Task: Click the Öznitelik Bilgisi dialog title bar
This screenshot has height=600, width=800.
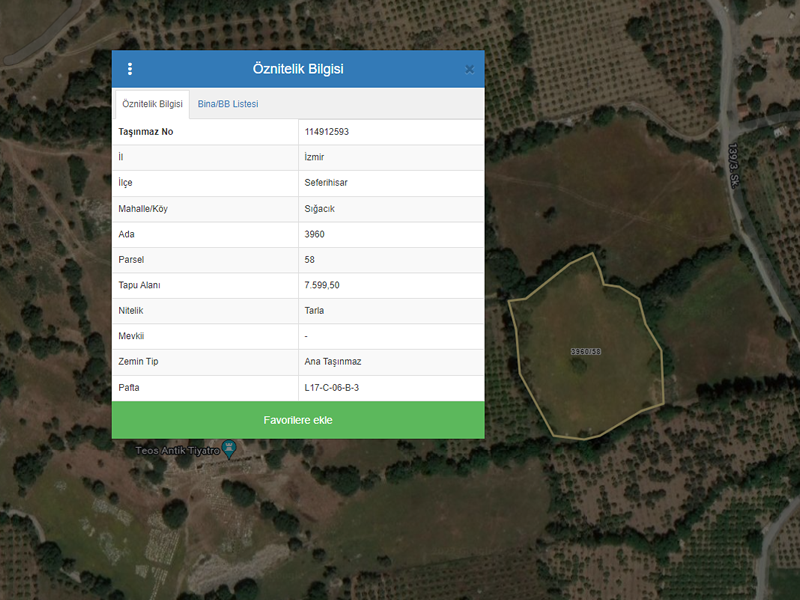Action: [x=298, y=69]
